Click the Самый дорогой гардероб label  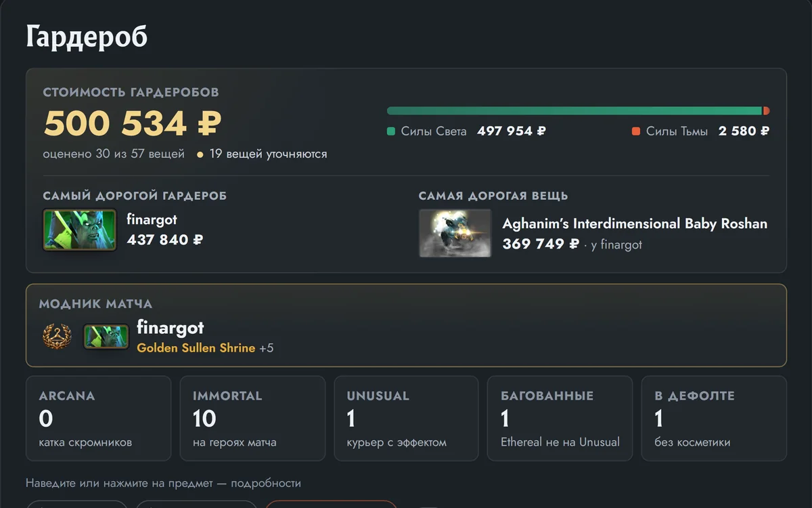click(x=135, y=196)
